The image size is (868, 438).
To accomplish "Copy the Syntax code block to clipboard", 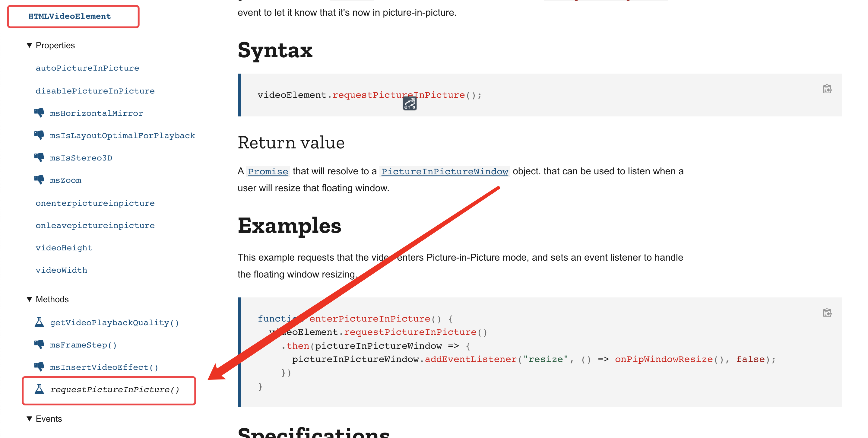I will pyautogui.click(x=827, y=89).
